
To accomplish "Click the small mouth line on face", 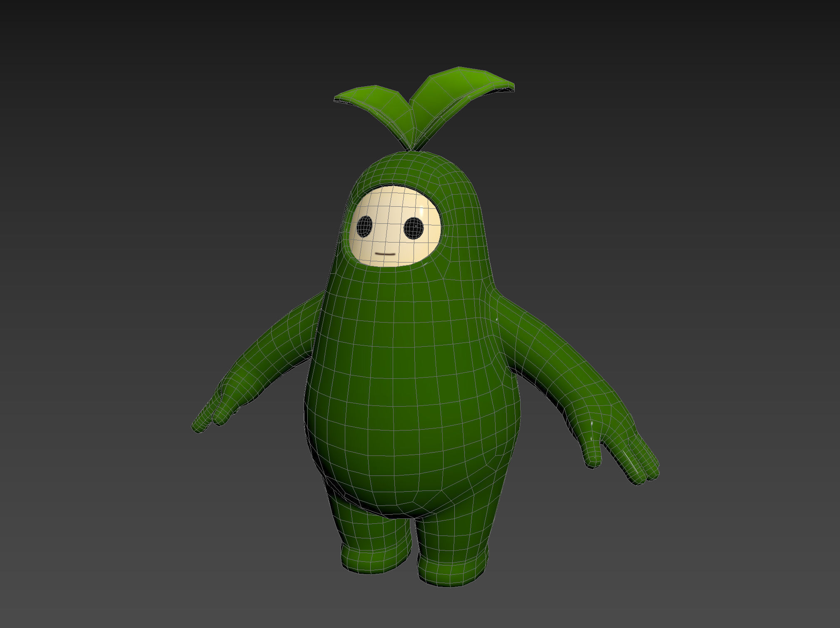I will [x=385, y=253].
